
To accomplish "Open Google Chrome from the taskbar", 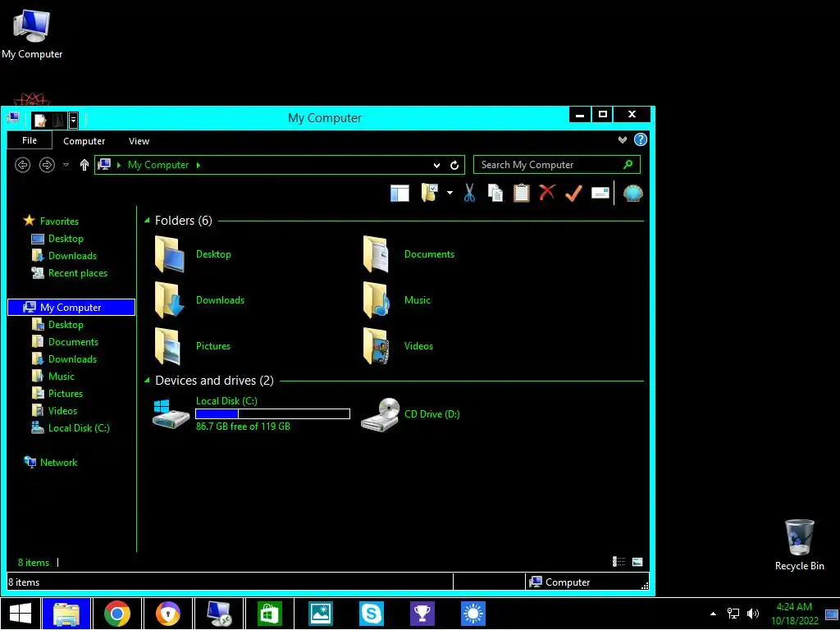I will click(x=117, y=614).
